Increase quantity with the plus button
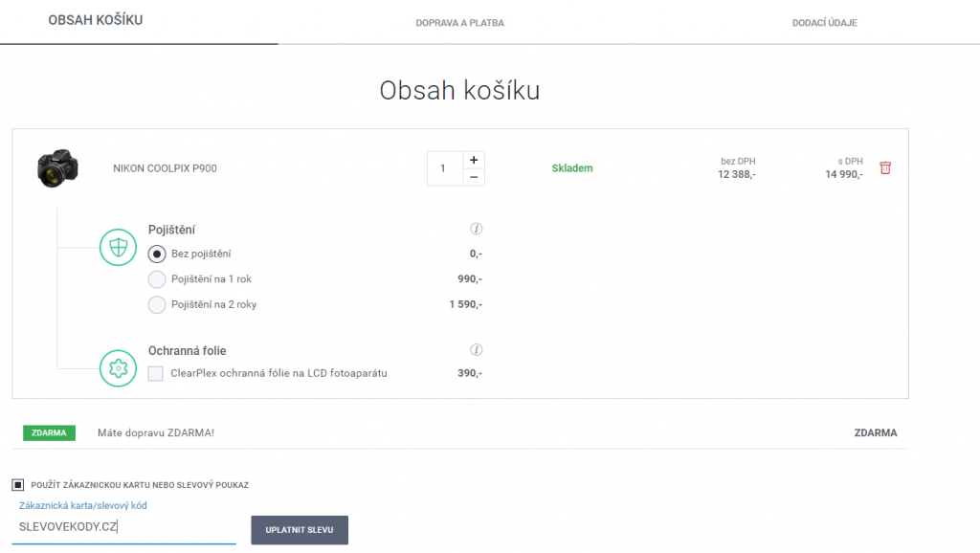 coord(474,160)
